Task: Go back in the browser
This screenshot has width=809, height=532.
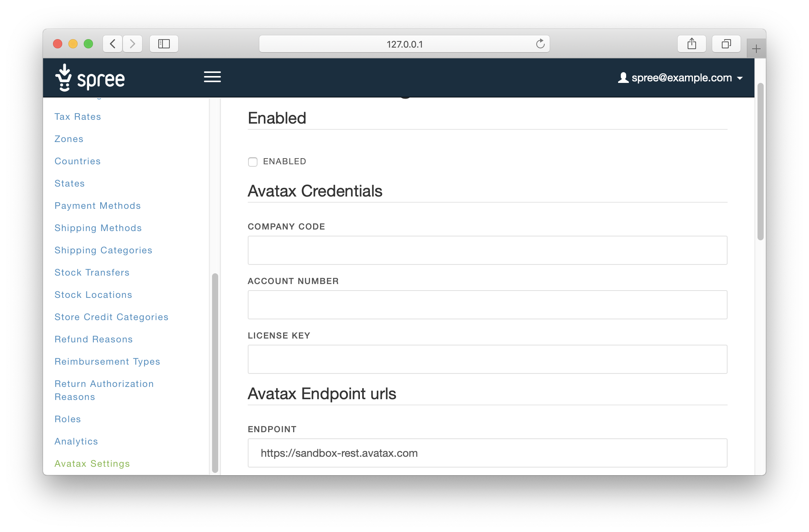Action: [x=113, y=44]
